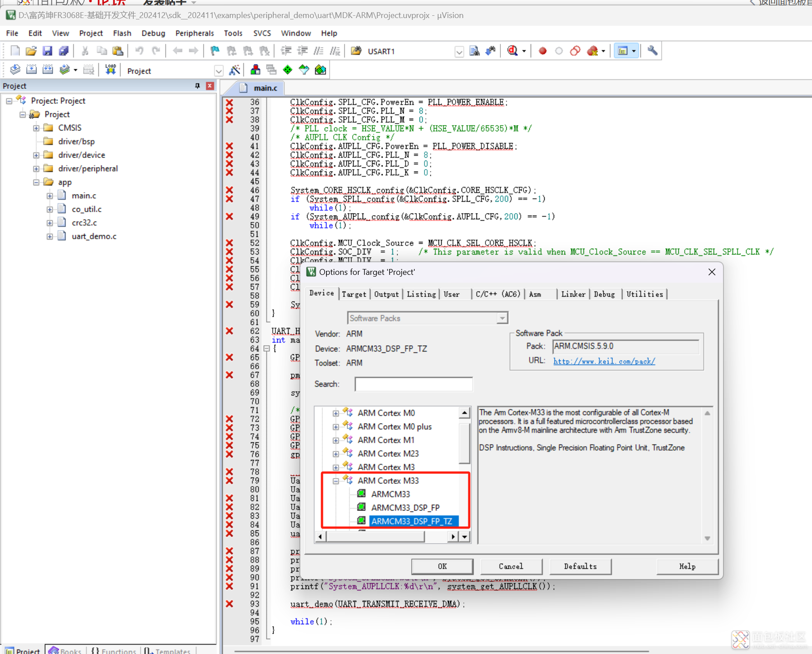Expand the driver/device folder node
The width and height of the screenshot is (812, 654).
[36, 155]
